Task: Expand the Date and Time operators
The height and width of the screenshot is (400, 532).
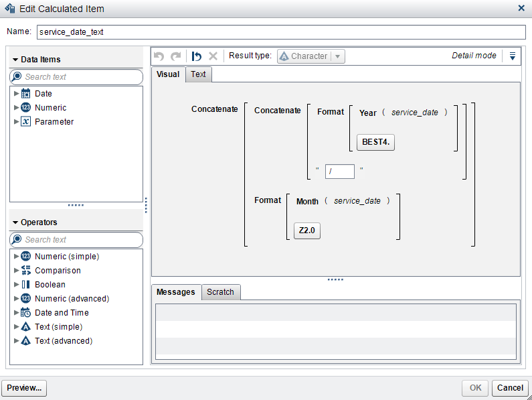Action: click(16, 313)
